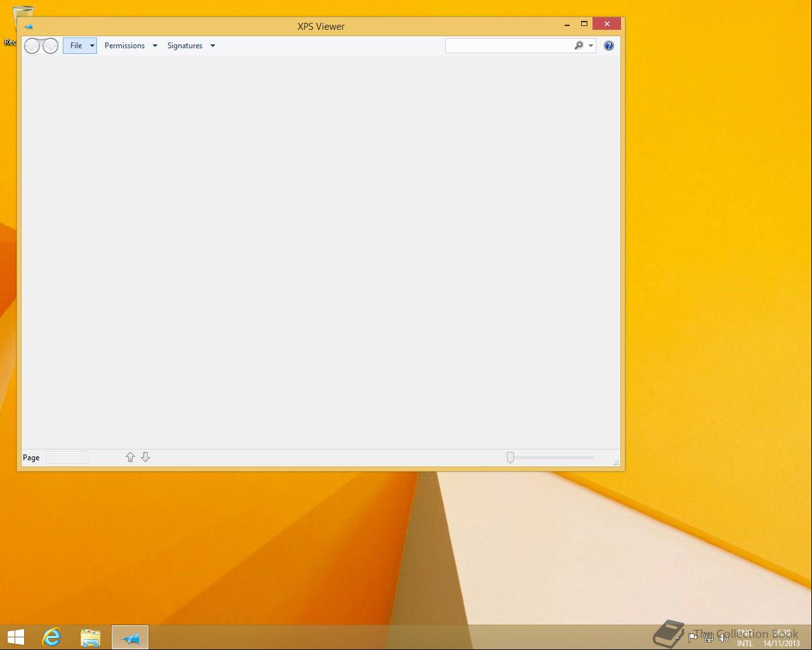Click the XPS Viewer title bar icon
This screenshot has height=650, width=812.
pos(28,27)
